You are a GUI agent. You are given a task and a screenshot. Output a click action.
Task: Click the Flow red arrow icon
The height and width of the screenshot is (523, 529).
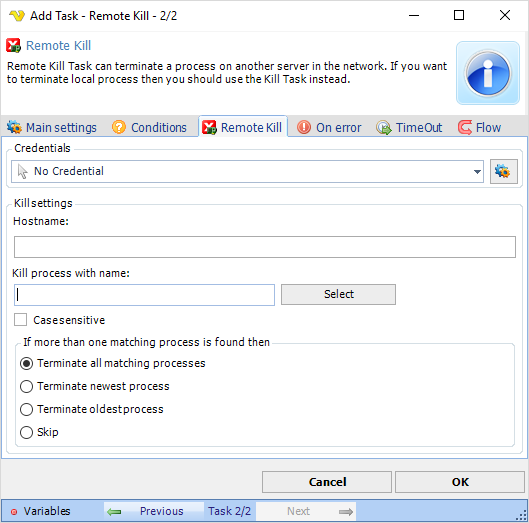point(465,127)
